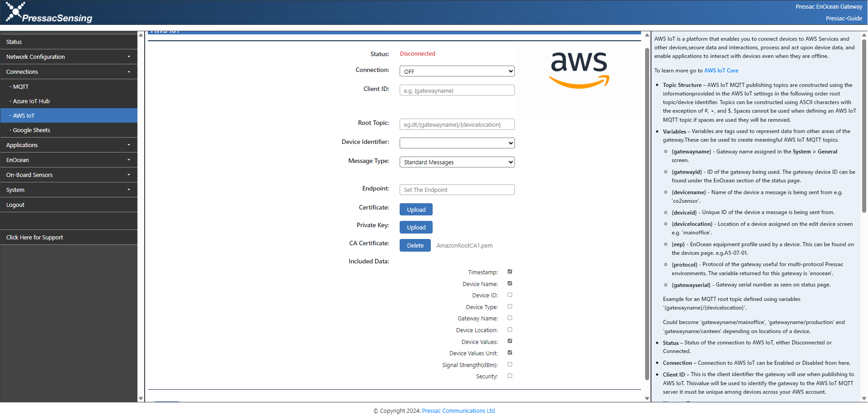This screenshot has height=420, width=868.
Task: Upload a Certificate file
Action: 415,209
